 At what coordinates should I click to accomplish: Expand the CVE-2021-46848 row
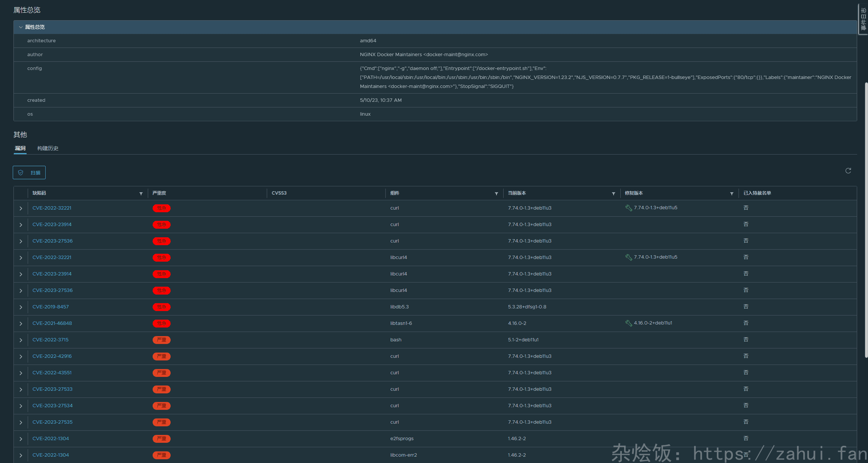click(21, 323)
